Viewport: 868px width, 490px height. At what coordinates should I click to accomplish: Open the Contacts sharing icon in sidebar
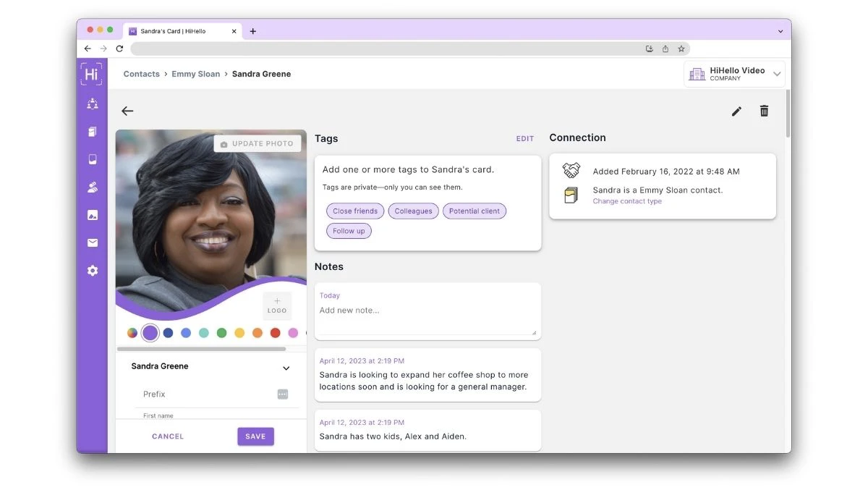pyautogui.click(x=92, y=104)
